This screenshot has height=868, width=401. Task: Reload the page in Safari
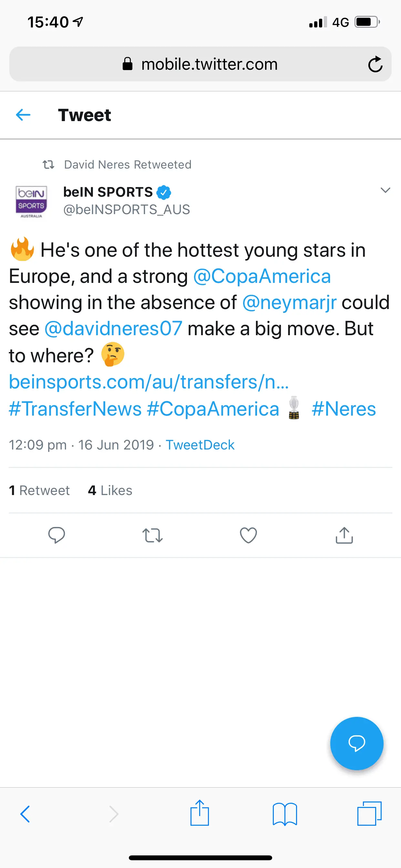point(375,64)
